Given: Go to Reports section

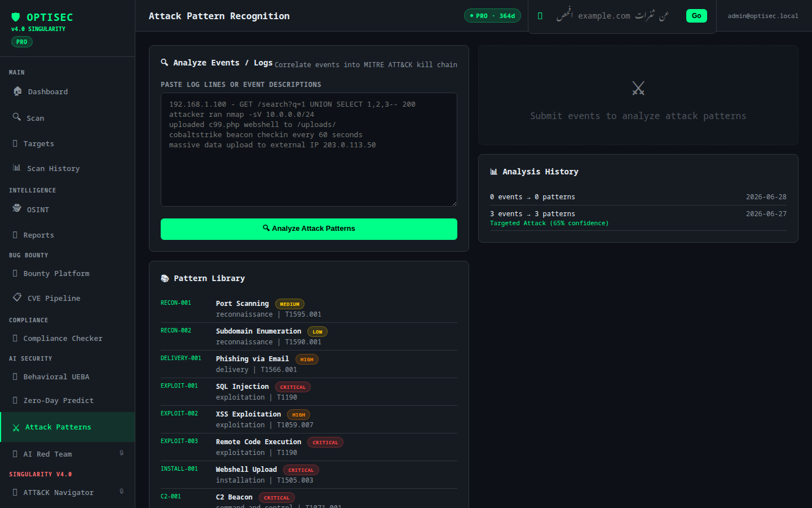Looking at the screenshot, I should [x=68, y=235].
